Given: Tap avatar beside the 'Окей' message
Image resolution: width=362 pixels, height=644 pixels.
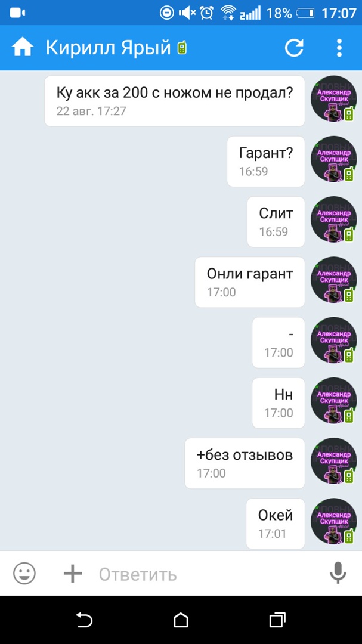Looking at the screenshot, I should pyautogui.click(x=333, y=522).
